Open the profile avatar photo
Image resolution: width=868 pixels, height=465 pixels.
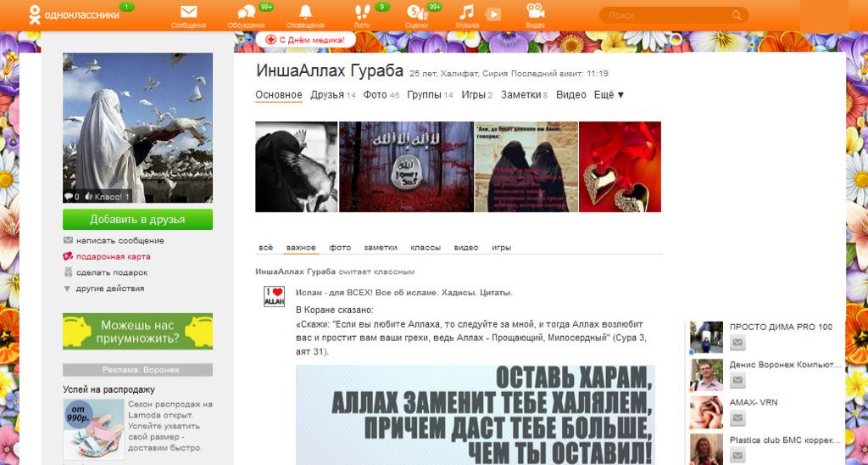(137, 127)
